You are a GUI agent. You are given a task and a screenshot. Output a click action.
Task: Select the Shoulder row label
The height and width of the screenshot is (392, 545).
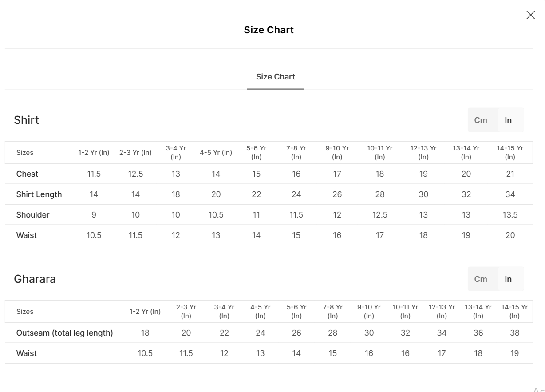33,215
